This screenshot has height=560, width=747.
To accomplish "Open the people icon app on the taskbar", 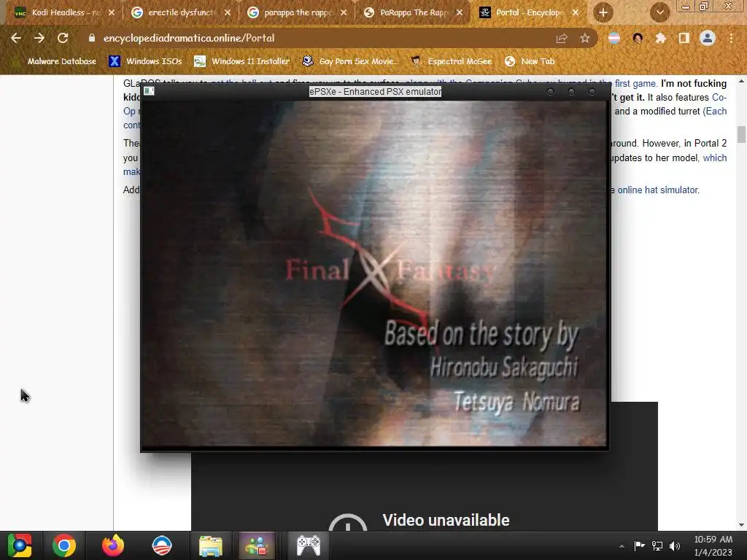I will click(x=257, y=545).
